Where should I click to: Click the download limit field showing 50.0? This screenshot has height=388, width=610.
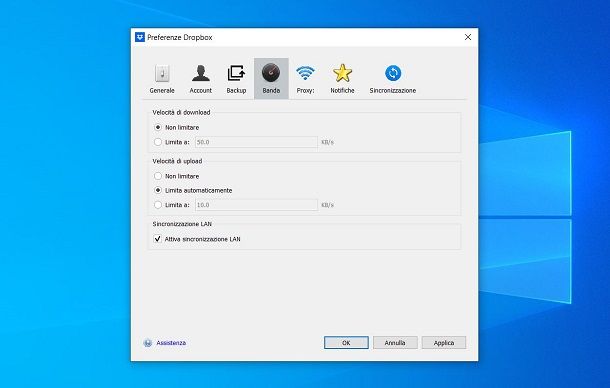point(256,142)
